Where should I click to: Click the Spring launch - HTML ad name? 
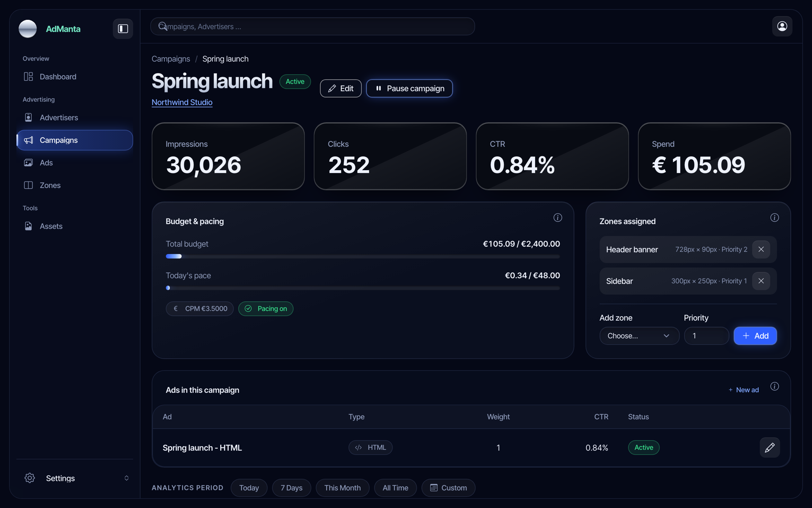pos(202,448)
